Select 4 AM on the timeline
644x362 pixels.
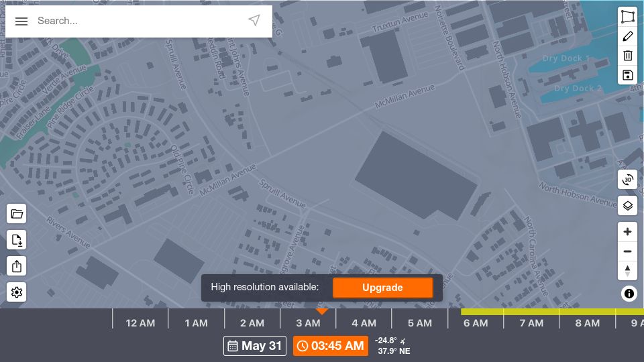click(364, 323)
